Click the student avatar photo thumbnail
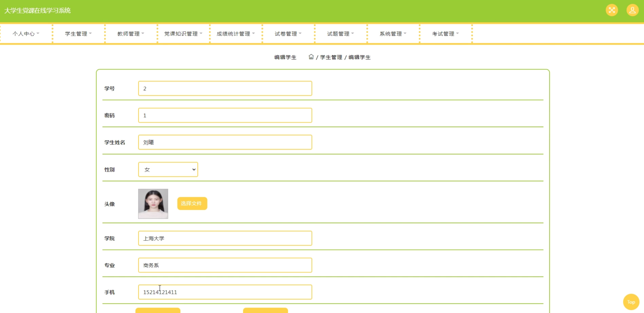The image size is (644, 313). (153, 204)
